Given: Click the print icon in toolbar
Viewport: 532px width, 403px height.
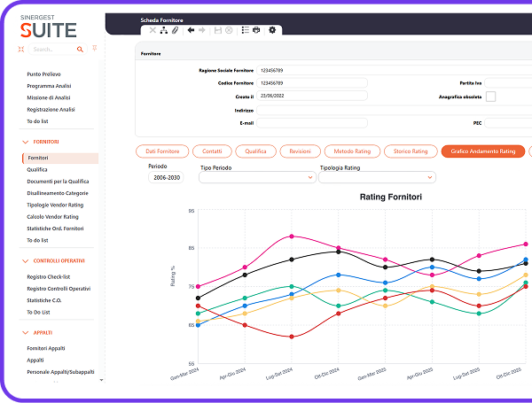Looking at the screenshot, I should [256, 30].
